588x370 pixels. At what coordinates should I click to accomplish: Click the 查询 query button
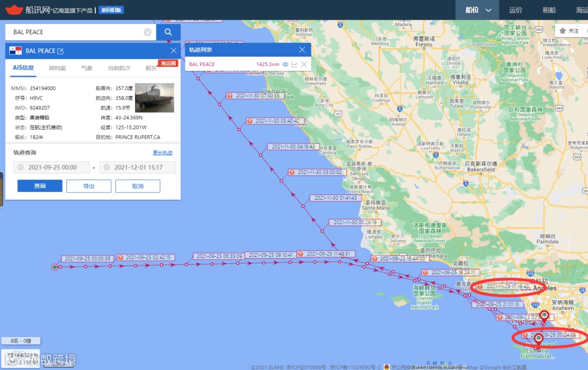point(40,186)
